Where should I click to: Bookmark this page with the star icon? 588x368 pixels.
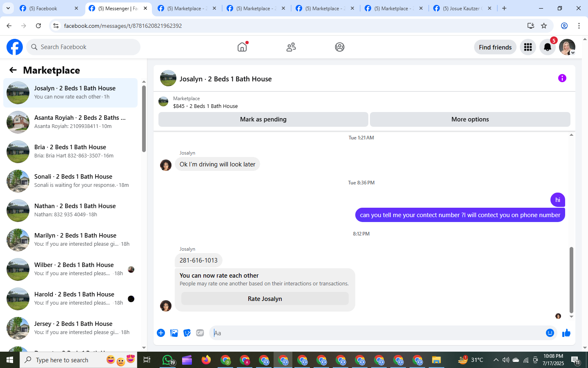[544, 26]
